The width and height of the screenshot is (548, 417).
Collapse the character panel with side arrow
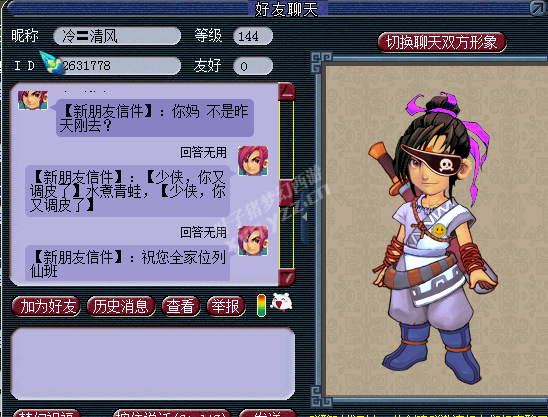coord(305,217)
